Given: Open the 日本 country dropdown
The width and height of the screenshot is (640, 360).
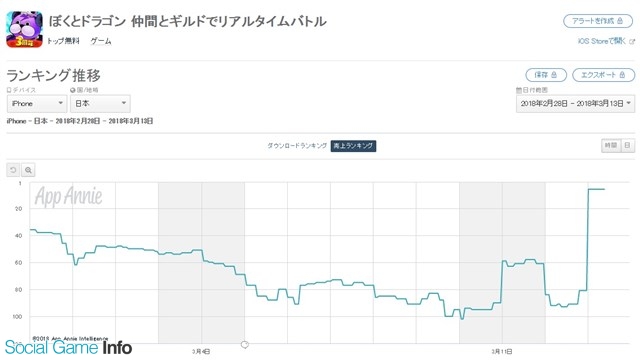Looking at the screenshot, I should 100,104.
